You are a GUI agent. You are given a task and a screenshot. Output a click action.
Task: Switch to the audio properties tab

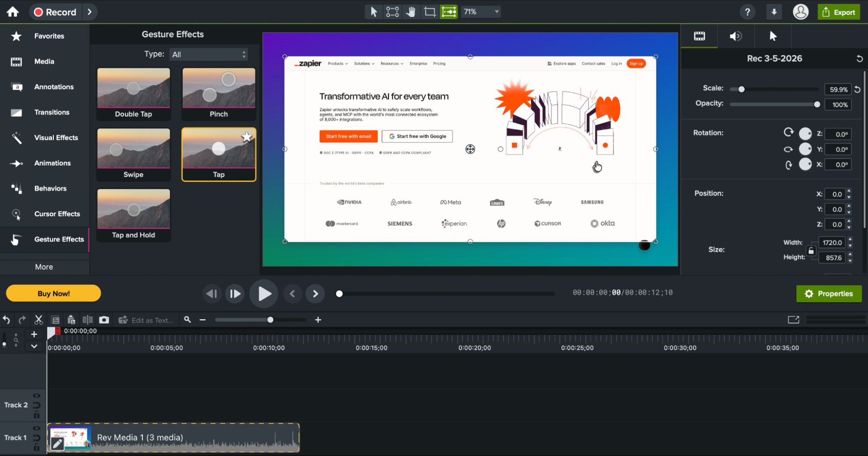coord(736,36)
